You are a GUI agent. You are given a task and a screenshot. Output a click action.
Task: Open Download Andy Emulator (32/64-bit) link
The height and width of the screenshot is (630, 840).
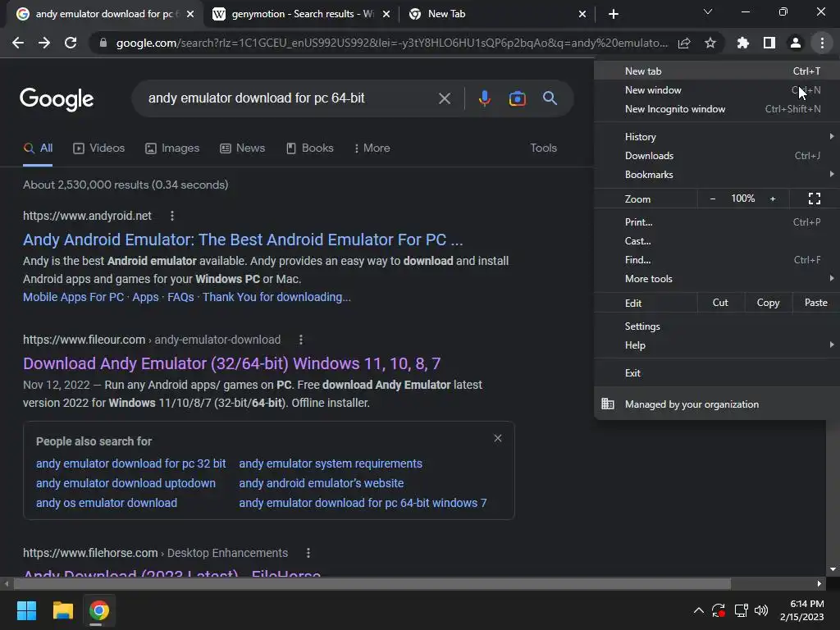click(x=231, y=363)
